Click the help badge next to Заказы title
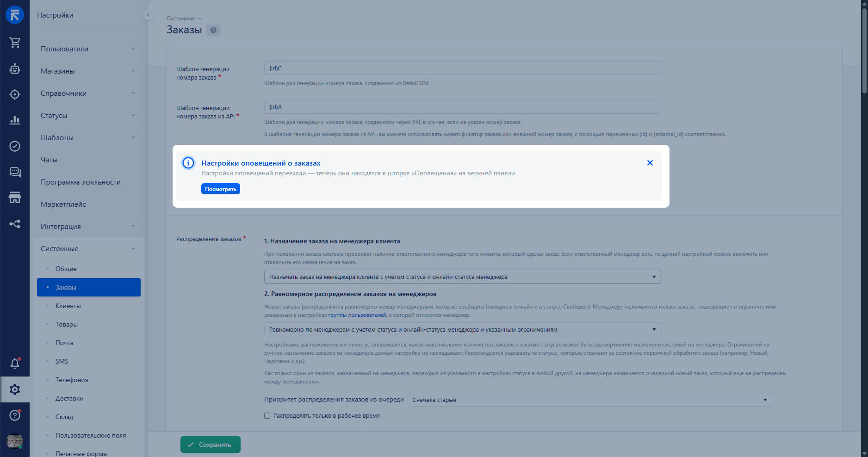Screen dimensions: 868x457 coord(213,30)
